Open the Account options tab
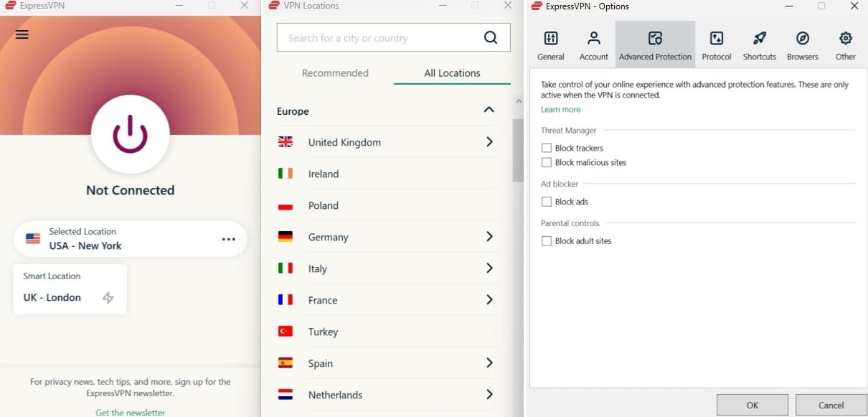 (594, 46)
